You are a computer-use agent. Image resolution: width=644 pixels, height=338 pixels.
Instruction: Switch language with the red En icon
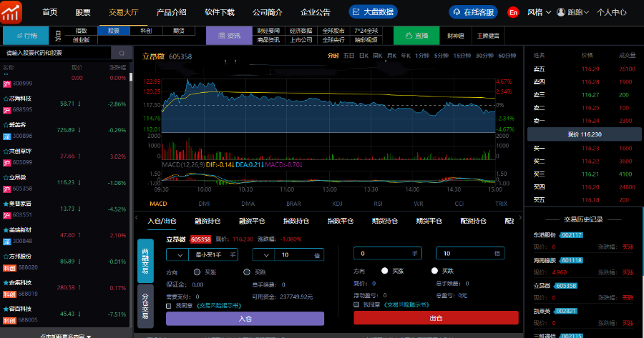(512, 12)
